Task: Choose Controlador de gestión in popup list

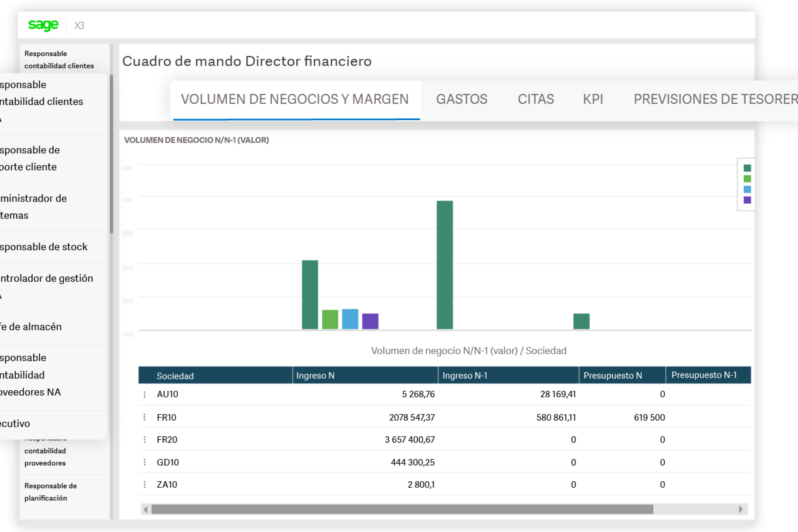Action: click(54, 286)
